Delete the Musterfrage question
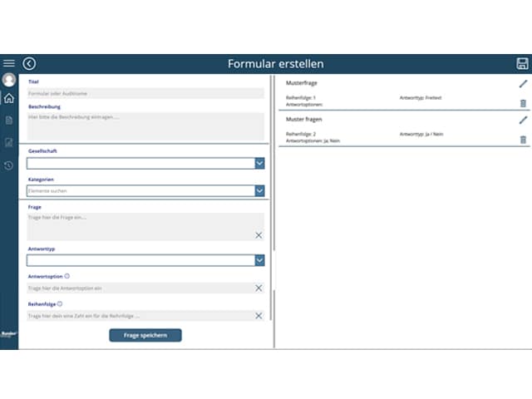Image resolution: width=532 pixels, height=399 pixels. pyautogui.click(x=523, y=103)
